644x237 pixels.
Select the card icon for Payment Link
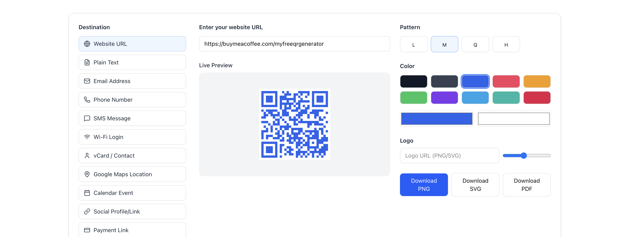click(x=87, y=230)
